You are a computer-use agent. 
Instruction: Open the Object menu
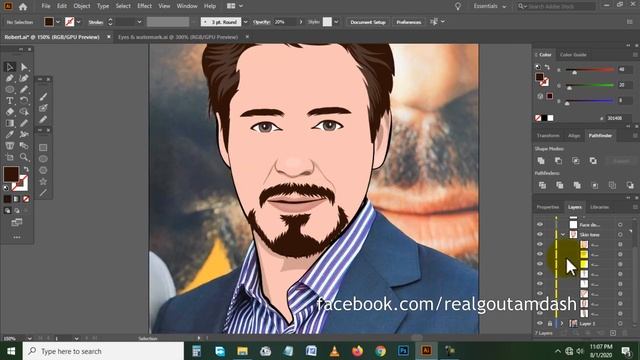[x=82, y=6]
